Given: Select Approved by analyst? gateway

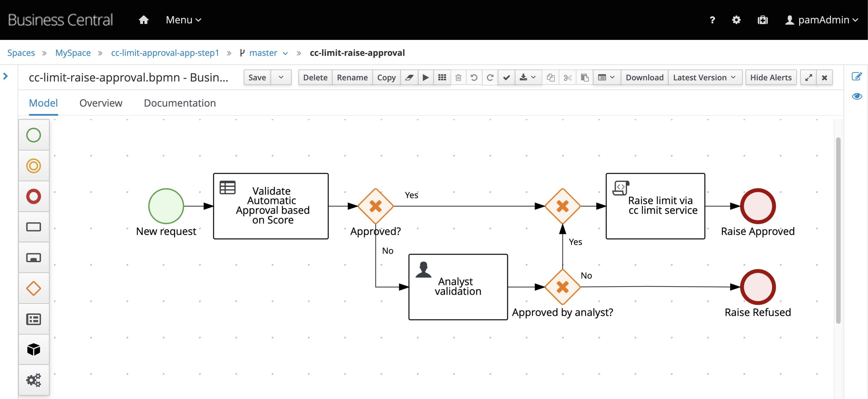Looking at the screenshot, I should tap(562, 287).
